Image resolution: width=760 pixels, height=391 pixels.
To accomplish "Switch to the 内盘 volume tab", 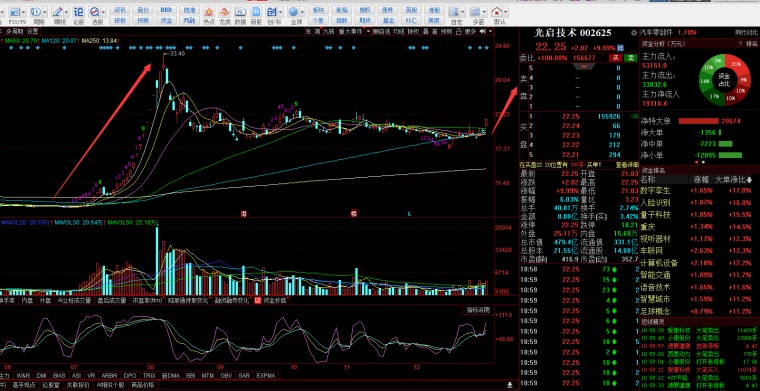I will 28,300.
